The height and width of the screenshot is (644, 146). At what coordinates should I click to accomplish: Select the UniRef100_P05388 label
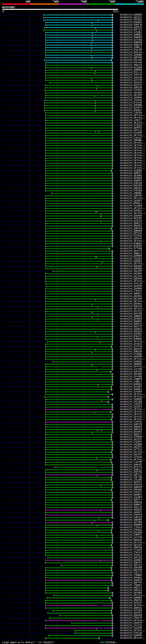click(131, 191)
